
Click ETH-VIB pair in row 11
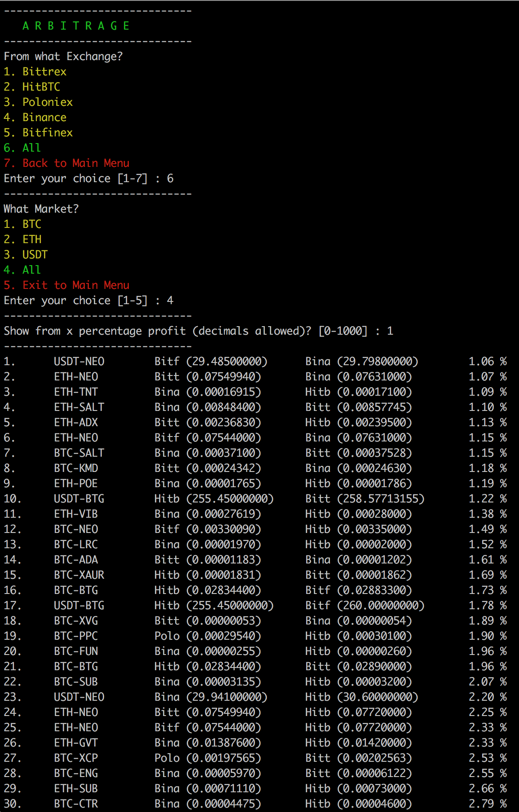(x=76, y=514)
